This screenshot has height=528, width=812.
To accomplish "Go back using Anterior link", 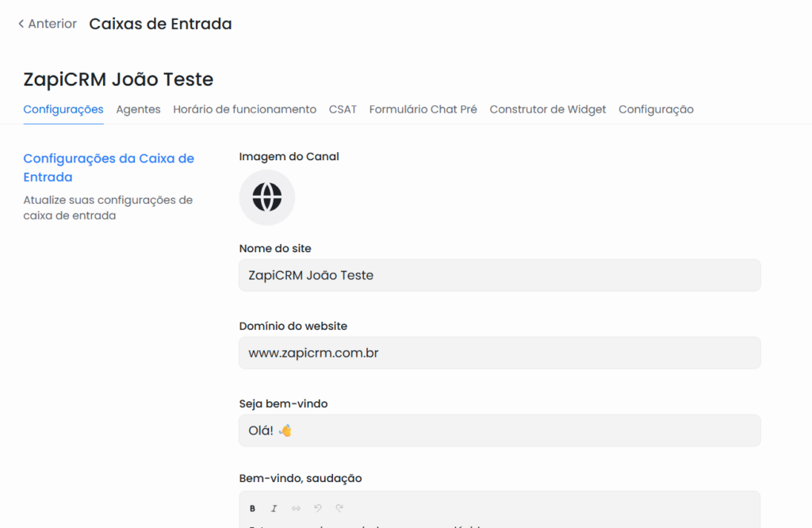I will 47,24.
